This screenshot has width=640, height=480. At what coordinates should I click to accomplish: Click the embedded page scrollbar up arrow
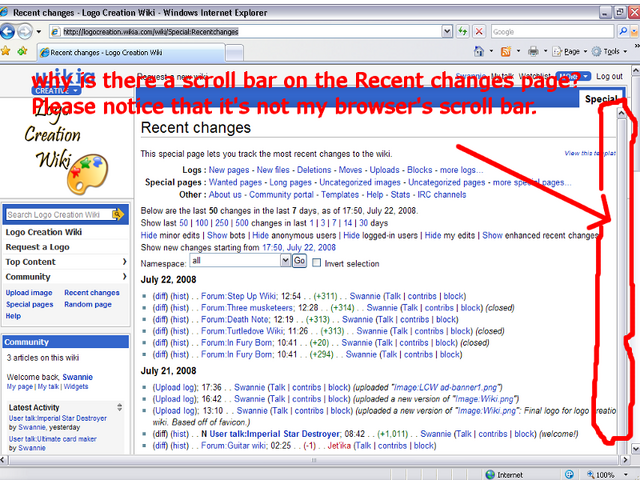point(621,114)
